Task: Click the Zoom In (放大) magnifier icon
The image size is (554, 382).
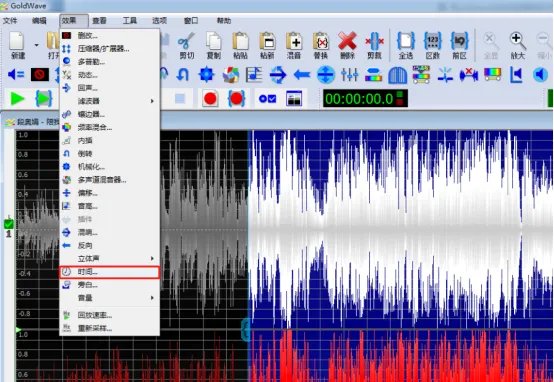Action: tap(518, 45)
